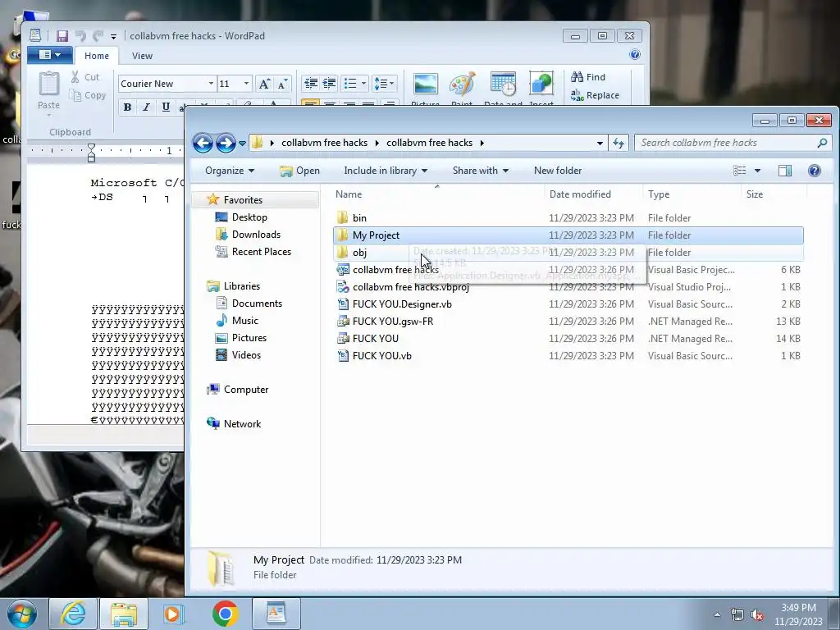Open the WordPad application menu button
Image resolution: width=840 pixels, height=630 pixels.
click(x=48, y=55)
